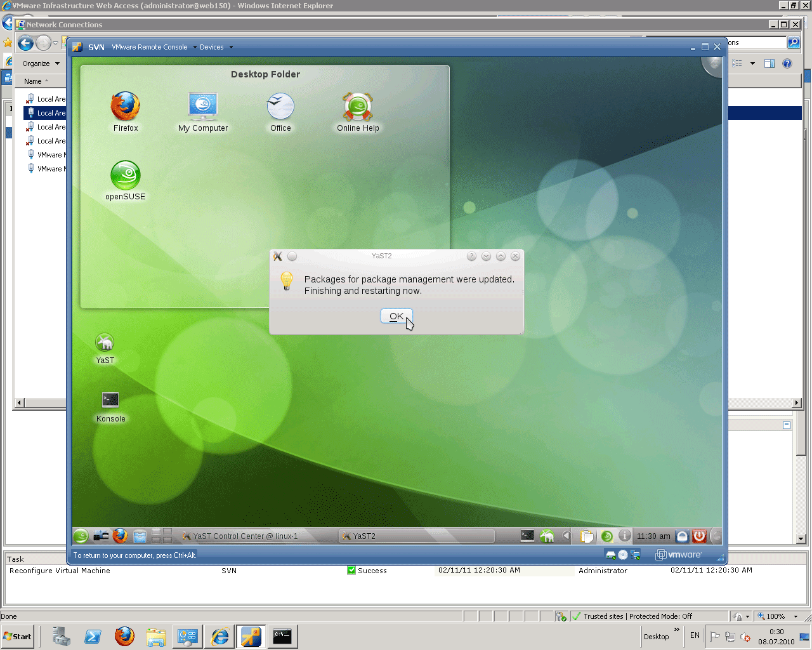Image resolution: width=812 pixels, height=650 pixels.
Task: Click the YaST tray icon in KDE panel
Action: (547, 536)
